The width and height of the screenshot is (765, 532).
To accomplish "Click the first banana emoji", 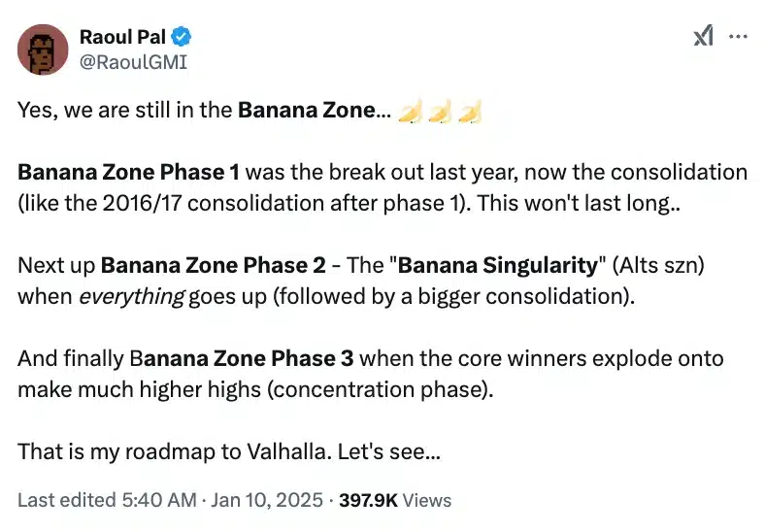I will [x=411, y=111].
